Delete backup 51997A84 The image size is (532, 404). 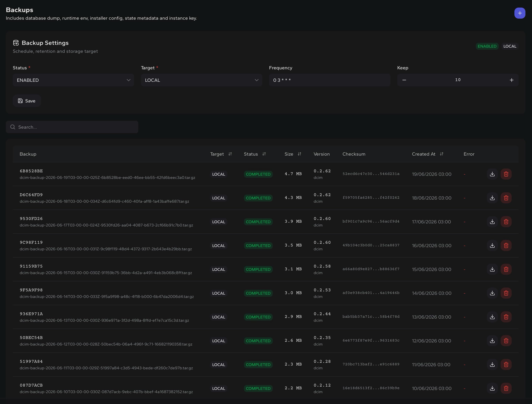(506, 364)
